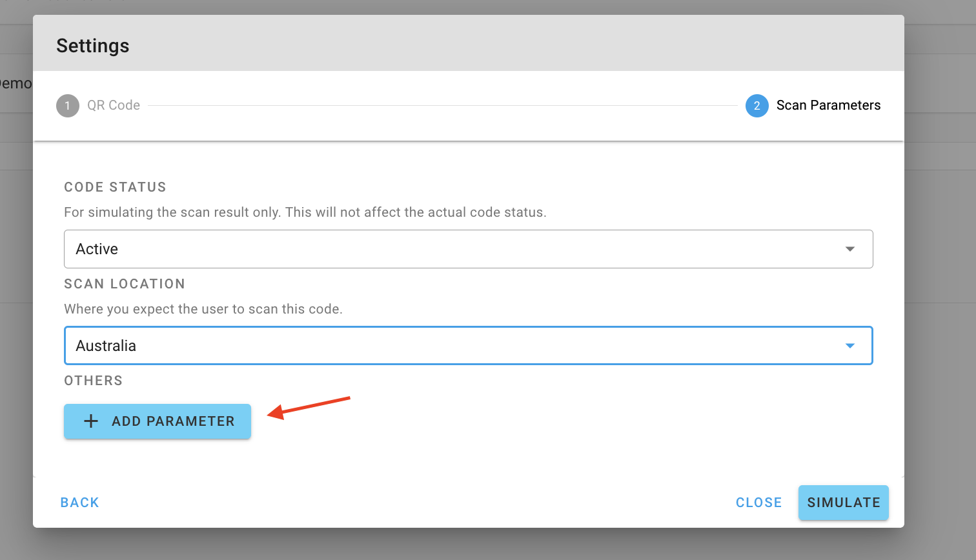Click the Scan Location section heading
This screenshot has height=560, width=976.
tap(125, 284)
